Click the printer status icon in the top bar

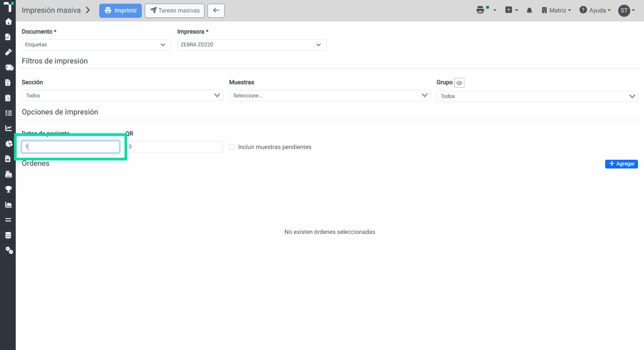point(480,10)
